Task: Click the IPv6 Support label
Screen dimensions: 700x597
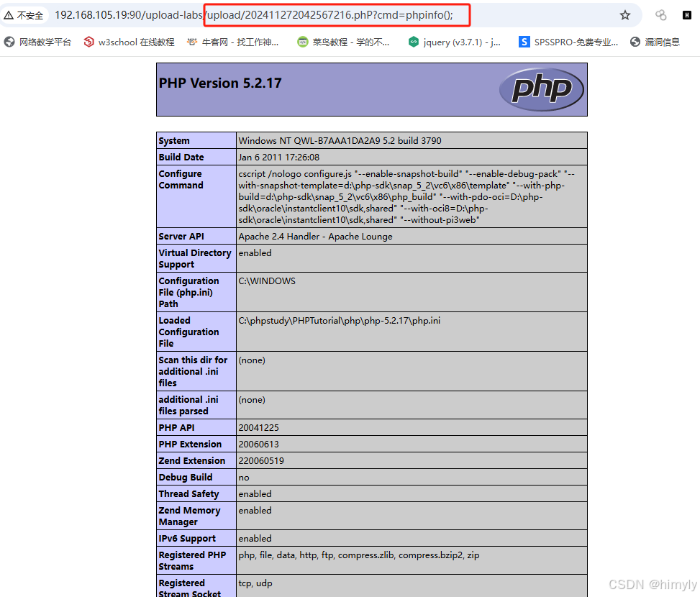Action: point(187,538)
